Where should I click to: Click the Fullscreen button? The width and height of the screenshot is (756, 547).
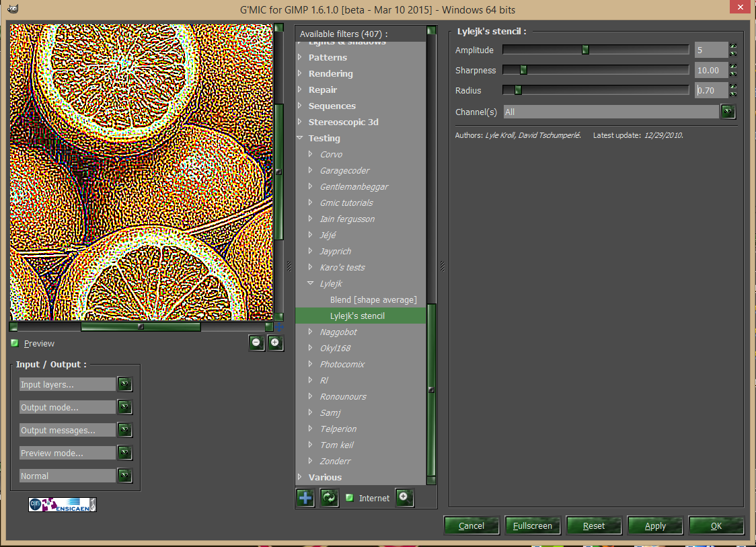[532, 525]
